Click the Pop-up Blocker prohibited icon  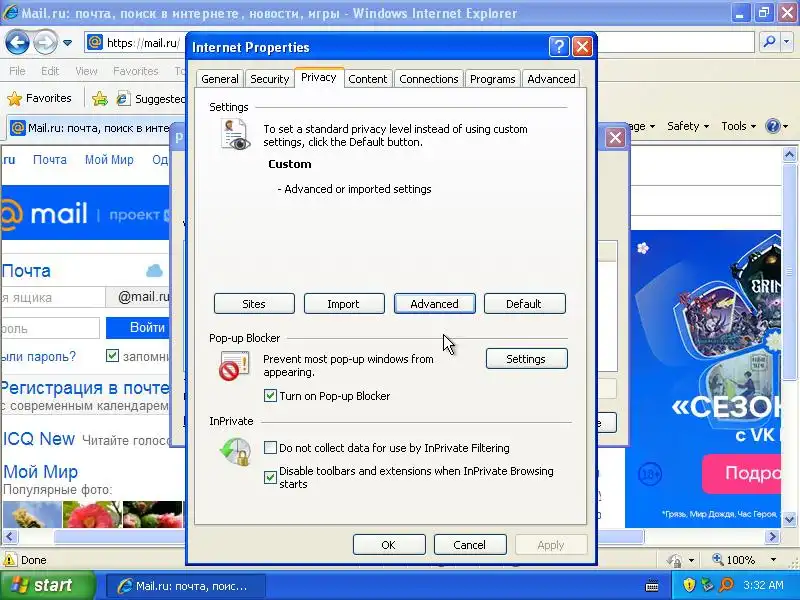click(x=234, y=365)
